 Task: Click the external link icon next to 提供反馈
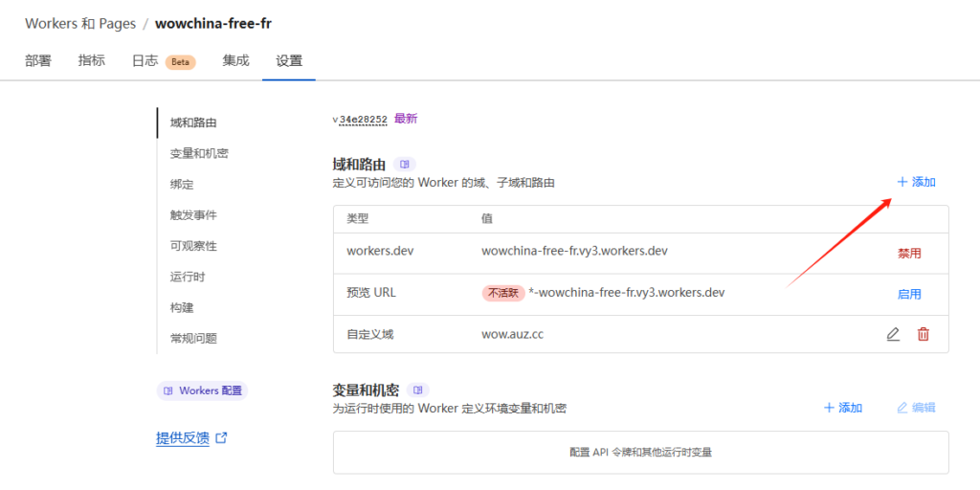[222, 438]
